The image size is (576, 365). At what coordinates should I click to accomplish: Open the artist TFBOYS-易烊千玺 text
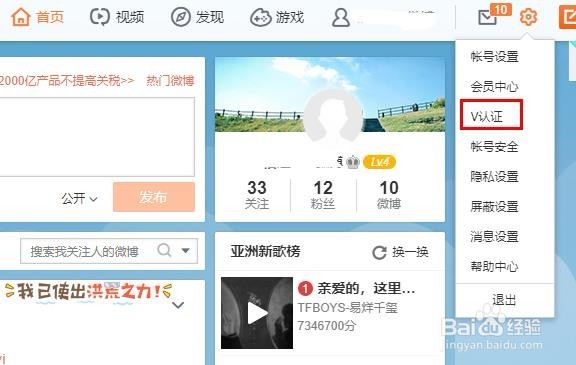[348, 307]
